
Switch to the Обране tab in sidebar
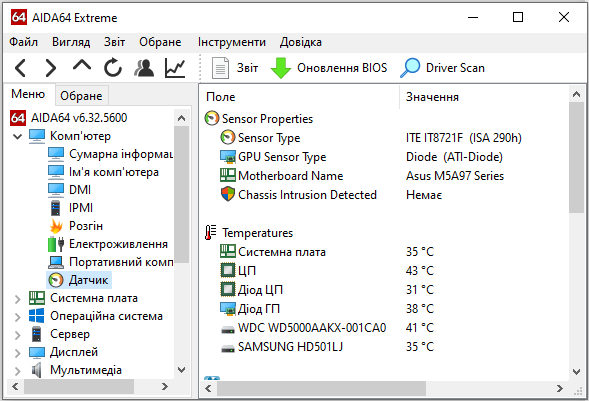click(81, 96)
